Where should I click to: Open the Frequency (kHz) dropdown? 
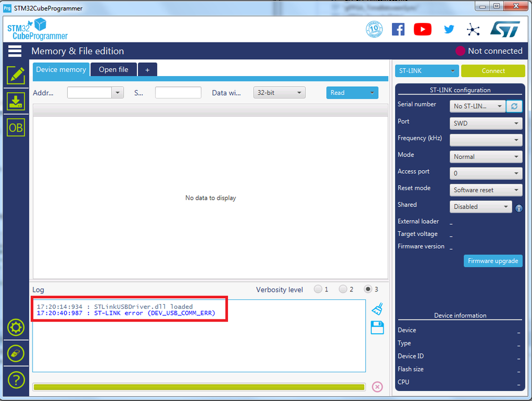(486, 140)
